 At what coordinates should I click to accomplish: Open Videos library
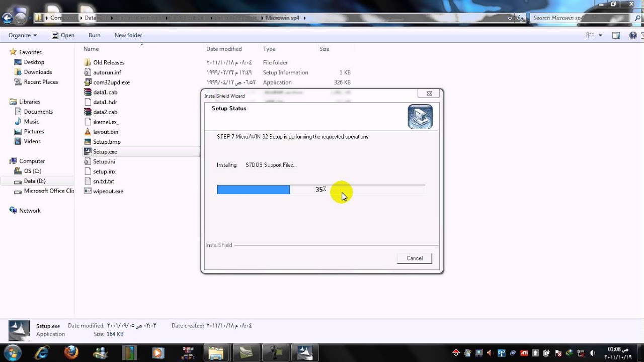(32, 141)
